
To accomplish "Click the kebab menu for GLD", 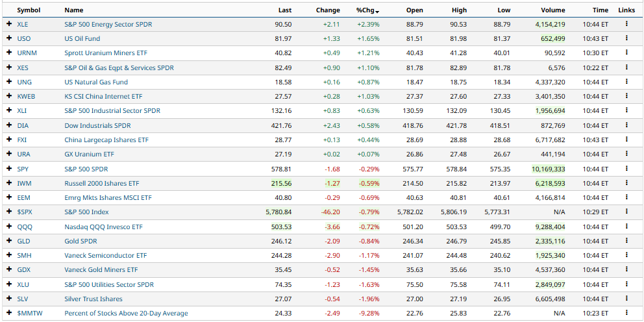I will (x=626, y=241).
